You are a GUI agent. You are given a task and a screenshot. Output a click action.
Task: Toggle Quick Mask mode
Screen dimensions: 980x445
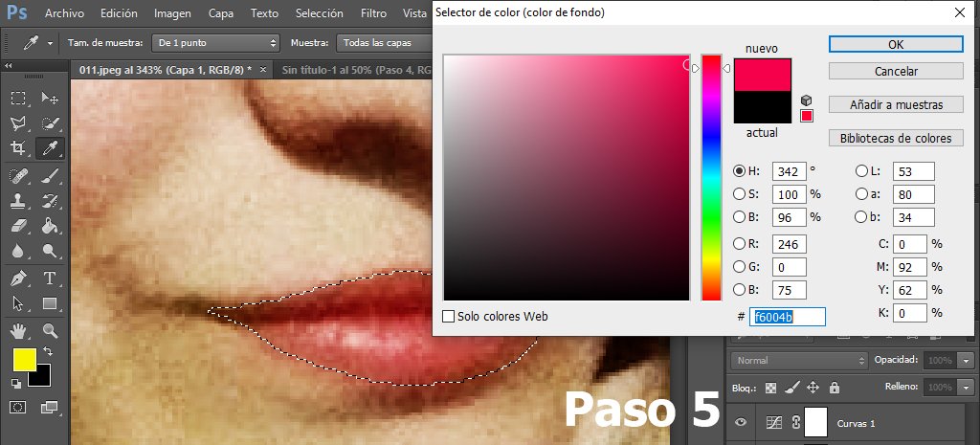click(18, 408)
